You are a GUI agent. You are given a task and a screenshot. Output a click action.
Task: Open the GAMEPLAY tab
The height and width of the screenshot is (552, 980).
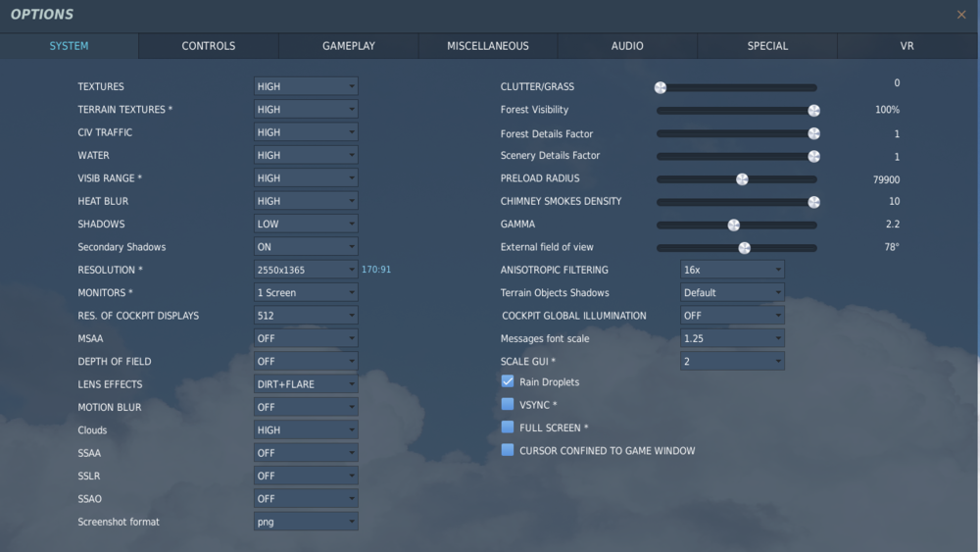pyautogui.click(x=349, y=46)
